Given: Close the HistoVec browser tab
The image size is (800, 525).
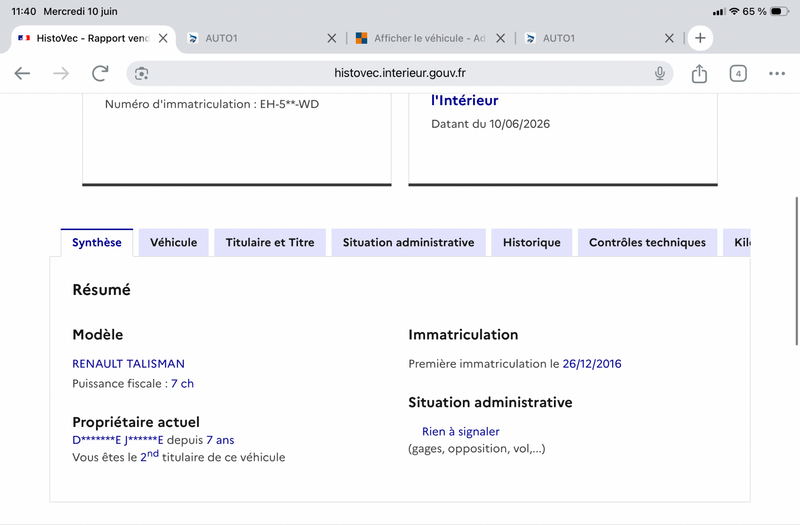Looking at the screenshot, I should pyautogui.click(x=163, y=38).
